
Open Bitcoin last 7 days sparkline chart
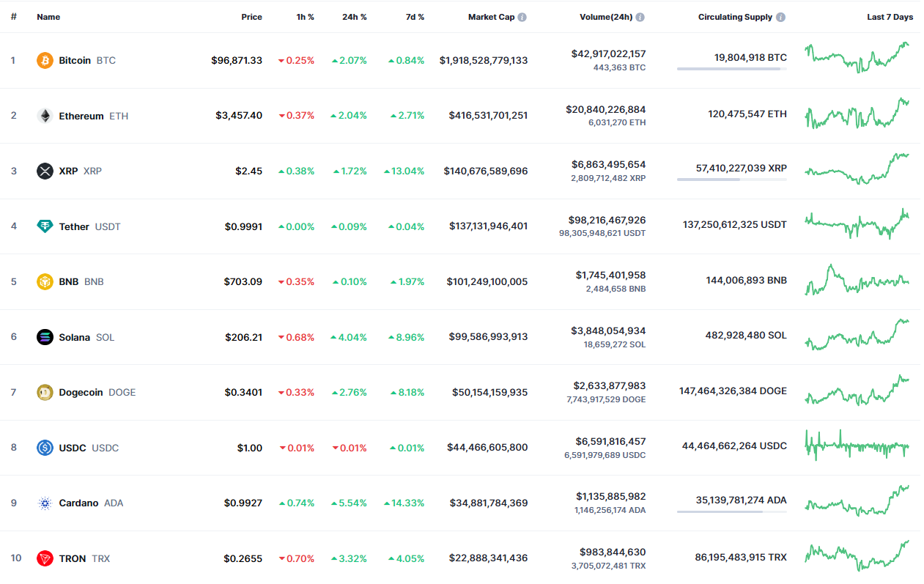click(x=857, y=57)
